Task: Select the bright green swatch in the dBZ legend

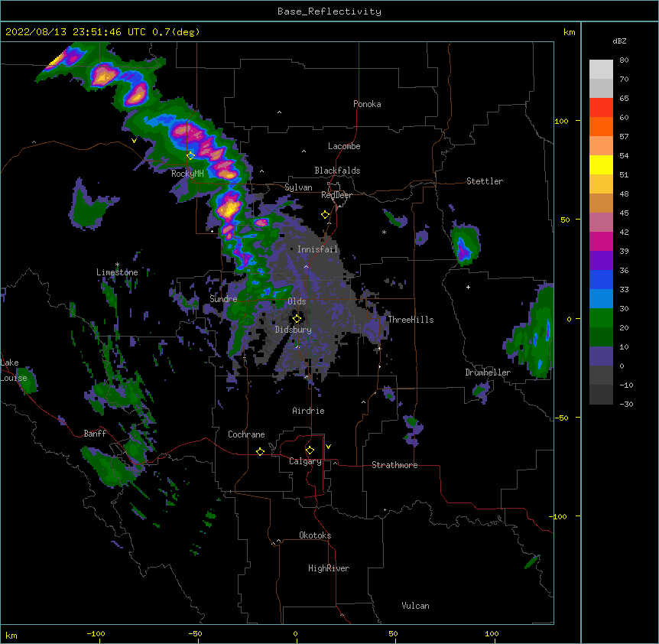Action: pyautogui.click(x=601, y=318)
